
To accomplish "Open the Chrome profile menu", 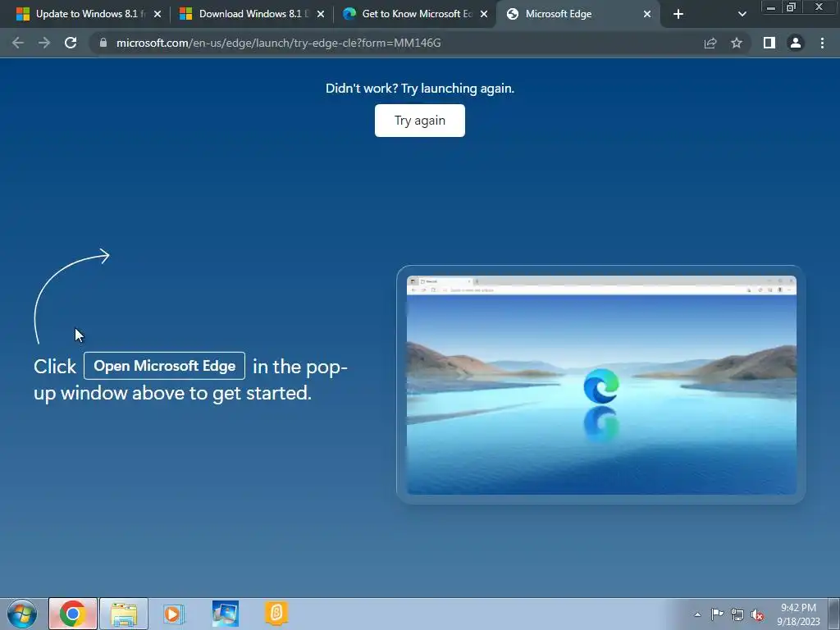I will [796, 43].
